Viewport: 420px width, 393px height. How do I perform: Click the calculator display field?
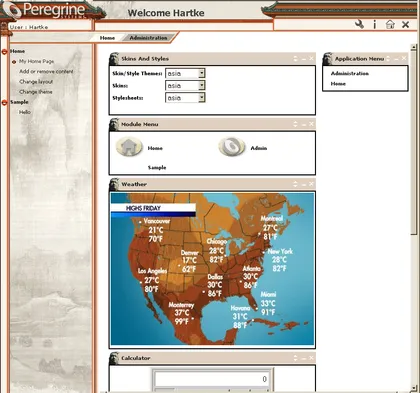[x=212, y=379]
